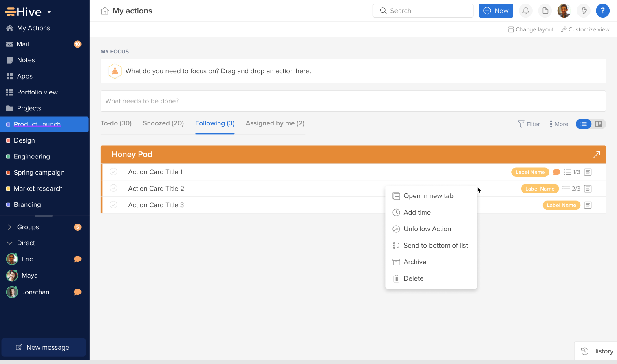Mark Action Card Title 3 complete

pyautogui.click(x=114, y=205)
